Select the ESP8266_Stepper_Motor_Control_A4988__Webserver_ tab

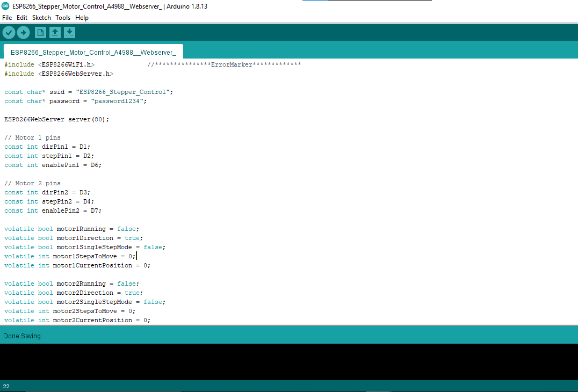coord(93,52)
